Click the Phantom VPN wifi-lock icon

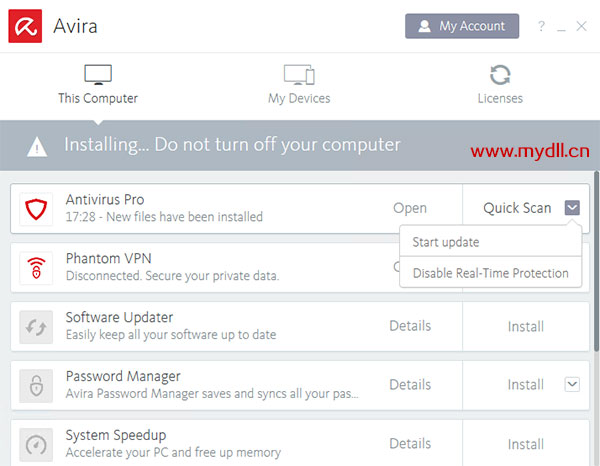pos(36,268)
